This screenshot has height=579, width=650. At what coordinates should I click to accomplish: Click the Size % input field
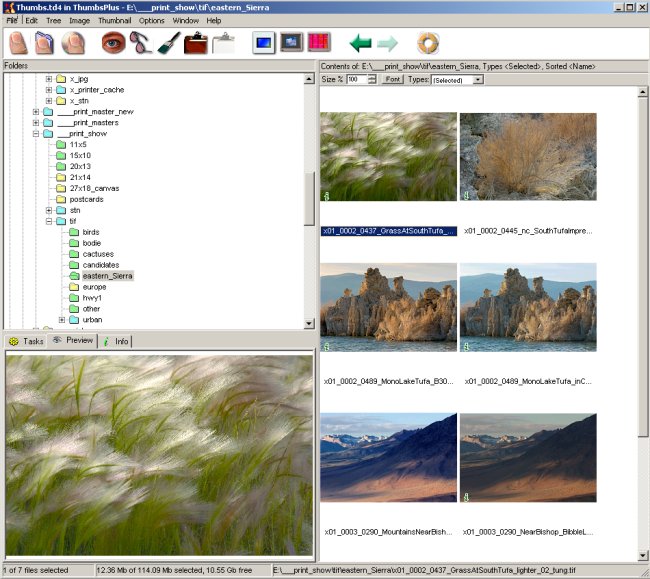coord(355,79)
